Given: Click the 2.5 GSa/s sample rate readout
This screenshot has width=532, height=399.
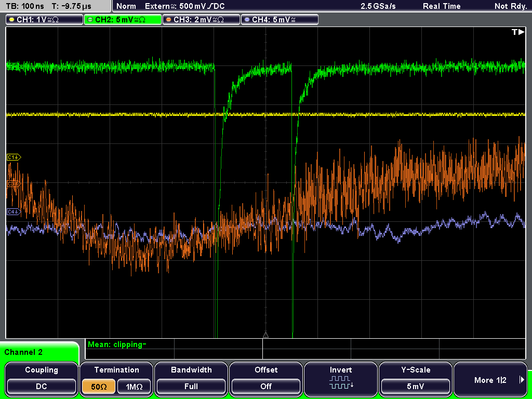Looking at the screenshot, I should 378,6.
